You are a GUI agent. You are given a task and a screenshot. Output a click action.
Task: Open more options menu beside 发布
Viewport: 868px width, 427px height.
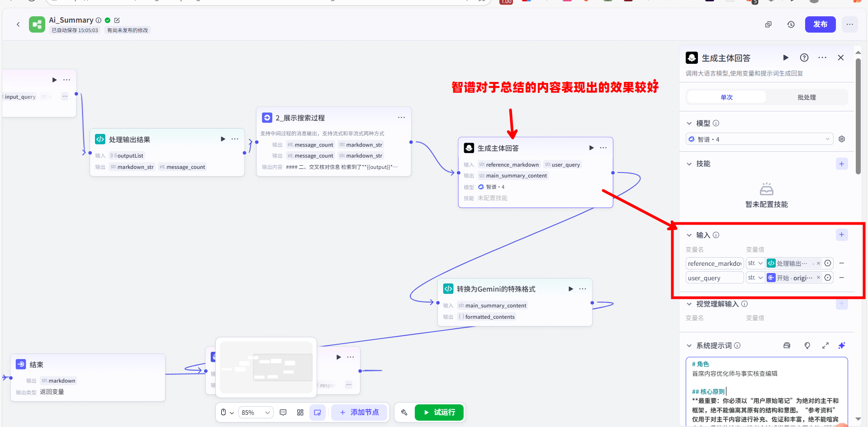click(x=849, y=24)
